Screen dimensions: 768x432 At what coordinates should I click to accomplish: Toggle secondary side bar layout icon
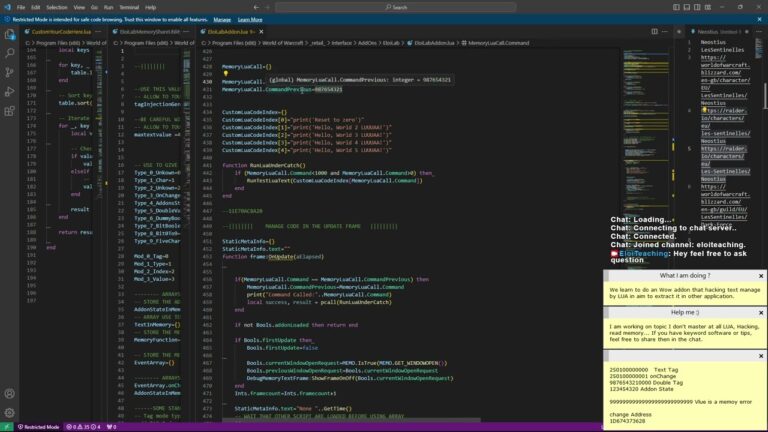[x=697, y=7]
